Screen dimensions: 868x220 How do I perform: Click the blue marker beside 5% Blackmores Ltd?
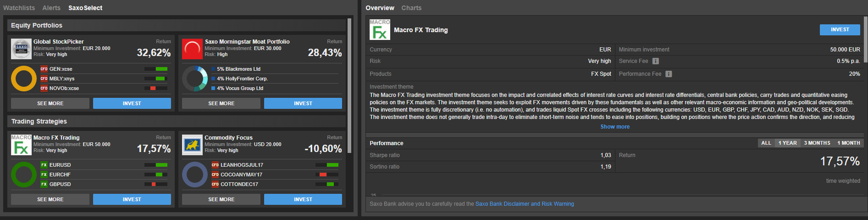pyautogui.click(x=213, y=69)
